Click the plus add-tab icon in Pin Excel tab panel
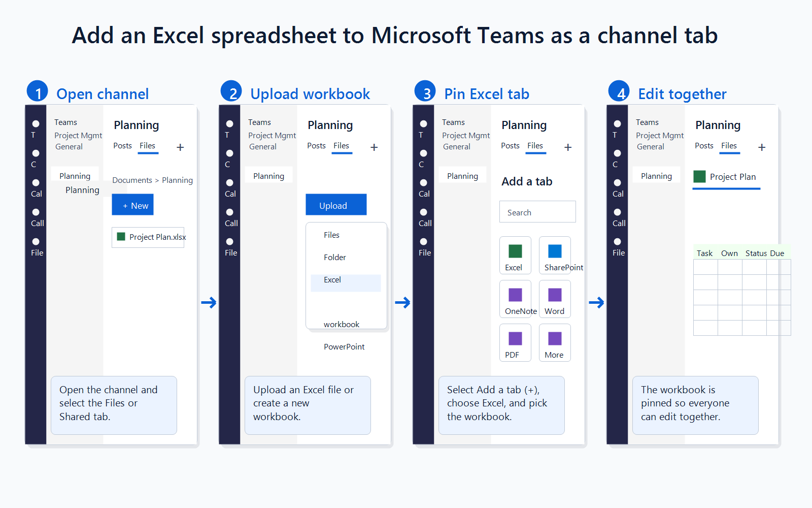 tap(568, 147)
